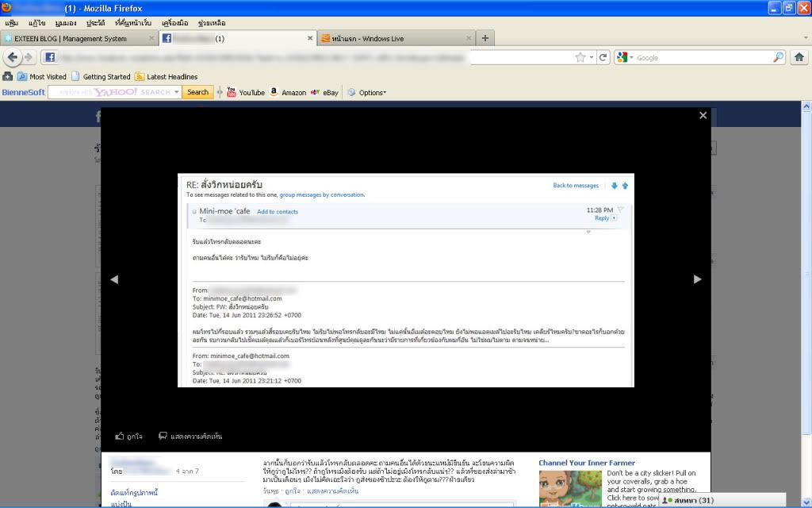
Task: Click the email screenshot photo
Action: 405,280
